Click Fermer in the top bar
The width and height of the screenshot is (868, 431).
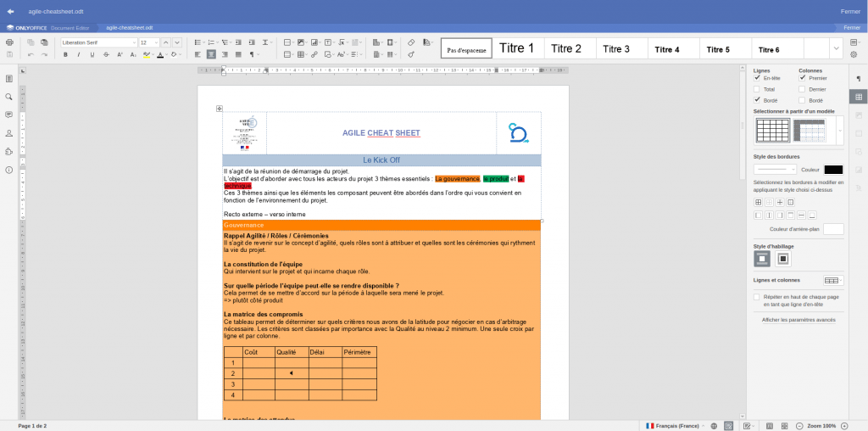pyautogui.click(x=850, y=11)
